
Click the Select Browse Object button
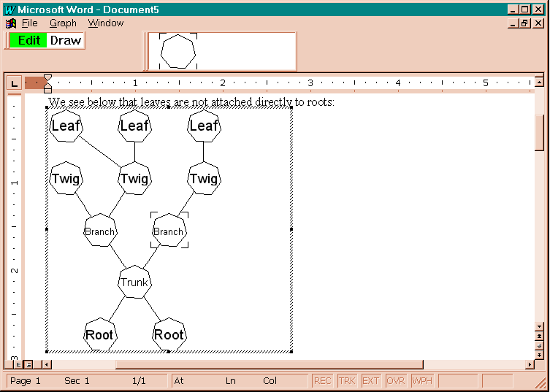[x=540, y=345]
